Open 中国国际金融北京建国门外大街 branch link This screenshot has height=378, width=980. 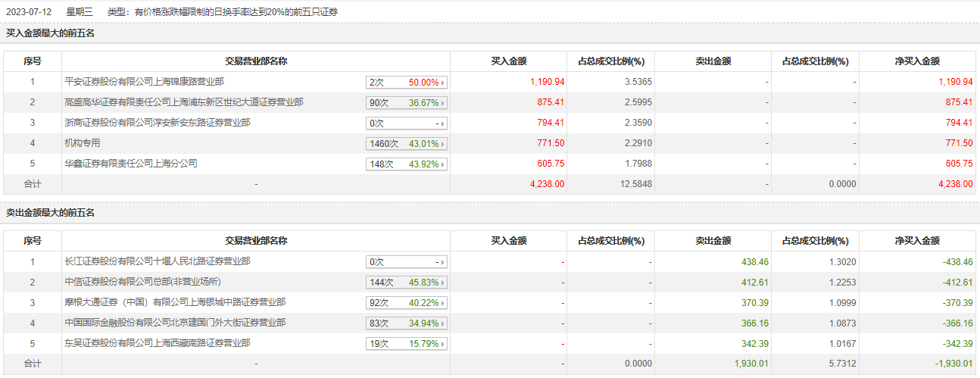pos(176,323)
